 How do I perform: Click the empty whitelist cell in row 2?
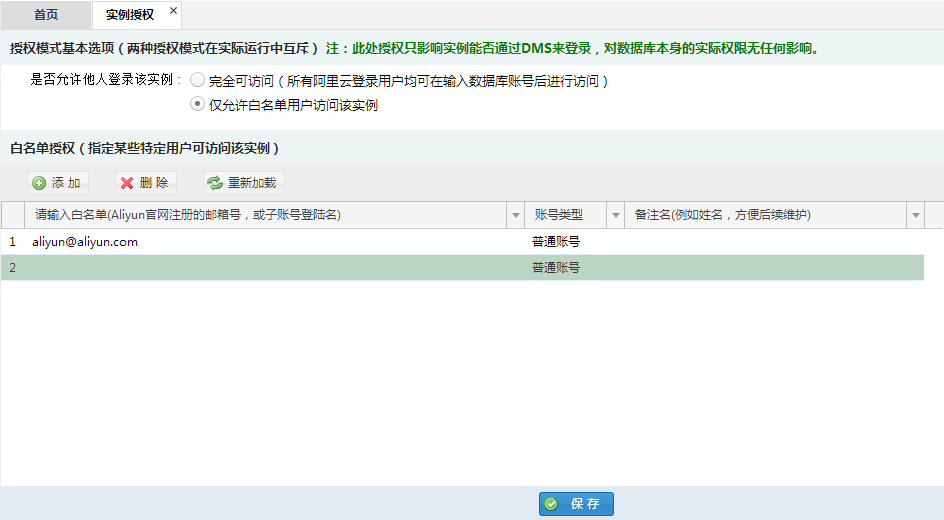(270, 268)
